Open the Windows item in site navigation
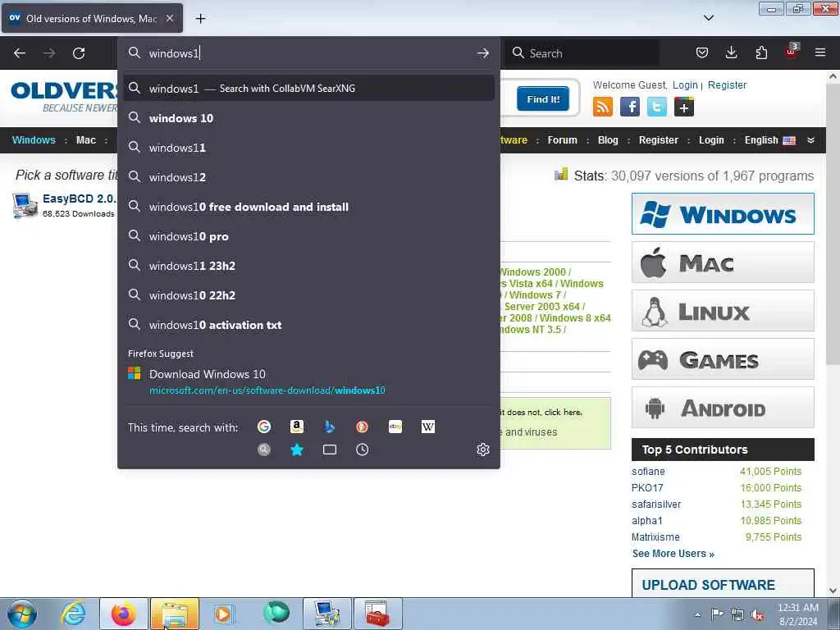Viewport: 840px width, 630px height. click(34, 139)
